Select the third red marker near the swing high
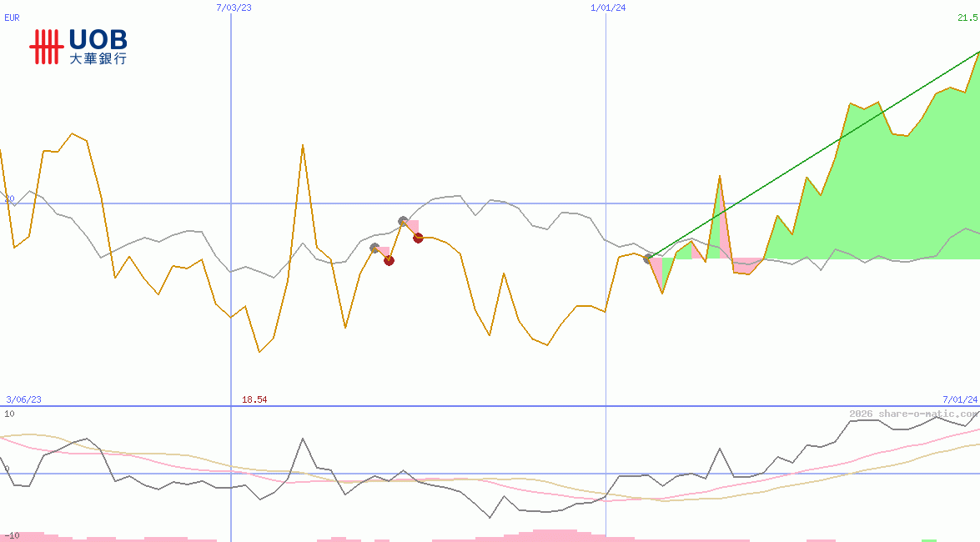 (418, 238)
